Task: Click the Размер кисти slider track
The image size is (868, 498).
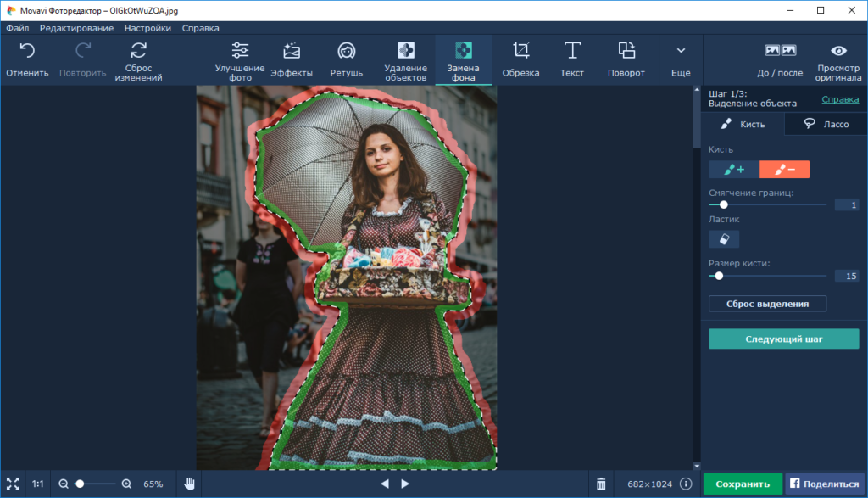Action: point(780,276)
